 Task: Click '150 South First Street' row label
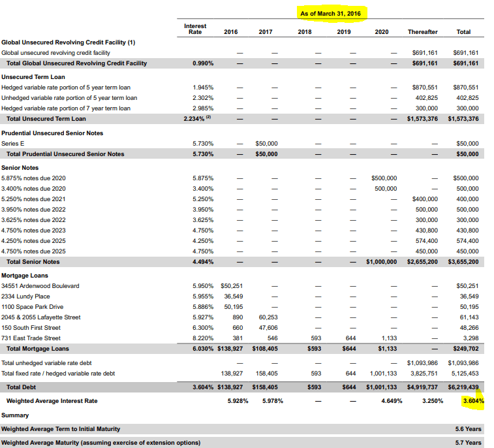pos(31,328)
